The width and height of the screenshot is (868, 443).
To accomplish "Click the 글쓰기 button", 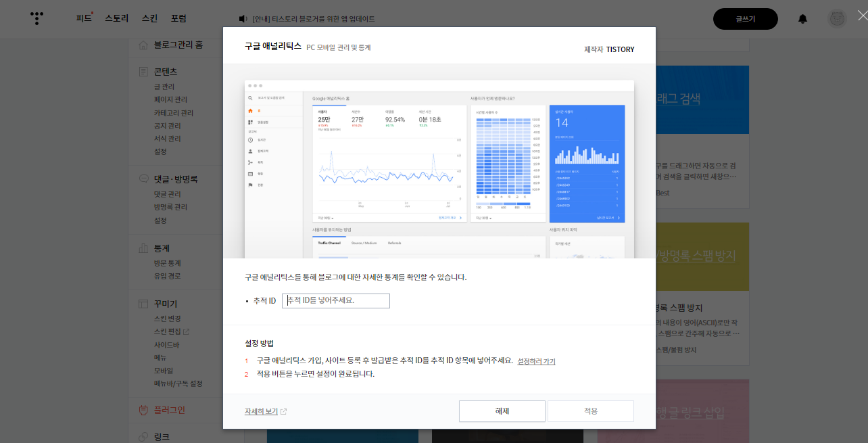I will 746,19.
